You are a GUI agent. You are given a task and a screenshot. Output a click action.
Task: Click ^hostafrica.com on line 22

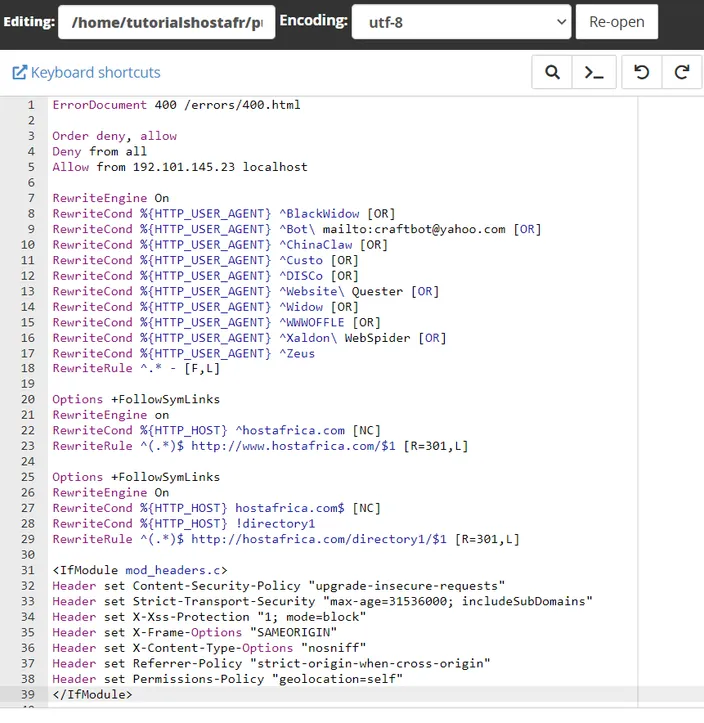(x=290, y=431)
